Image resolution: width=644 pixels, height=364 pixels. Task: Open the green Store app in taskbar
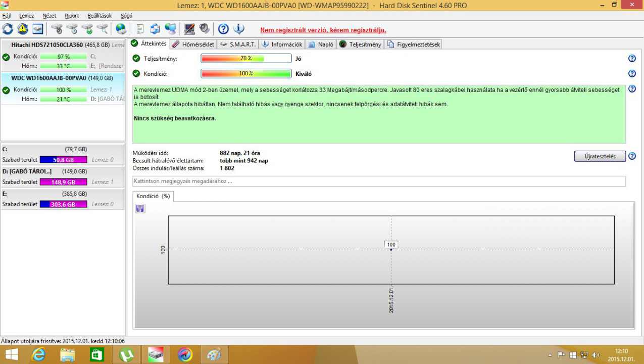[x=96, y=355]
